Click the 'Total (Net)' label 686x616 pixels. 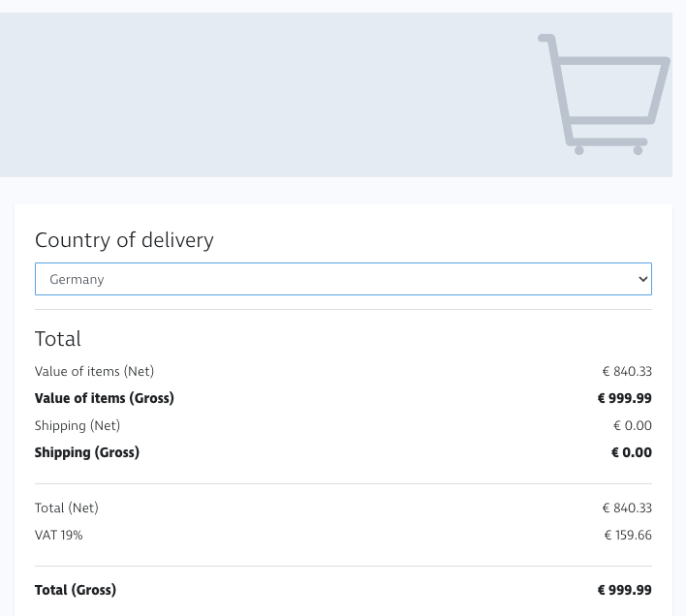click(x=67, y=508)
